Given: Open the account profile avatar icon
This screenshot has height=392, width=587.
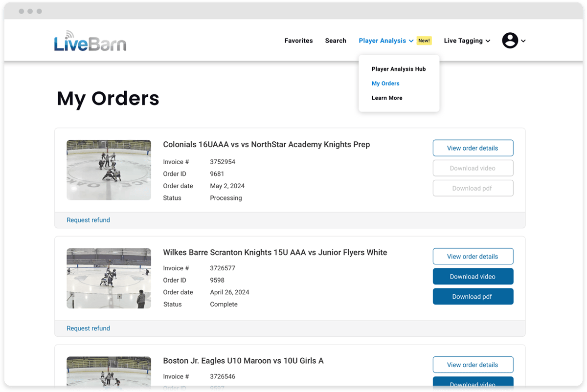Looking at the screenshot, I should pos(510,41).
